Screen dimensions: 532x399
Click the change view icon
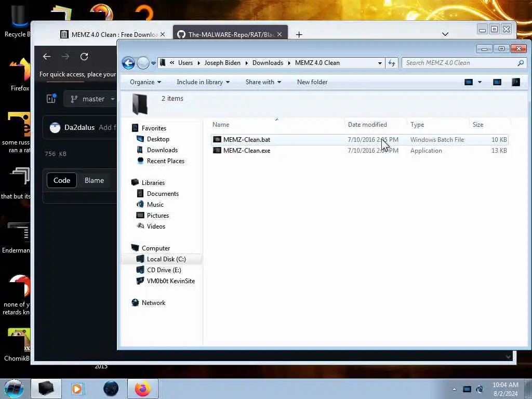(x=469, y=82)
